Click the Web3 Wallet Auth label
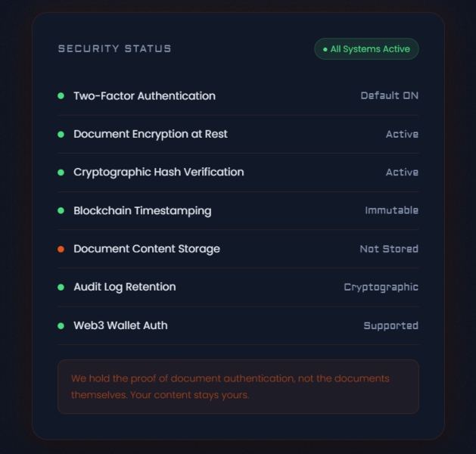Image resolution: width=476 pixels, height=454 pixels. click(x=120, y=325)
